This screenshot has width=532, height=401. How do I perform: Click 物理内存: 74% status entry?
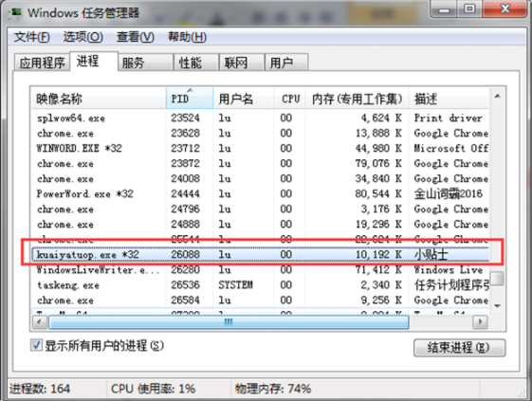tap(273, 389)
